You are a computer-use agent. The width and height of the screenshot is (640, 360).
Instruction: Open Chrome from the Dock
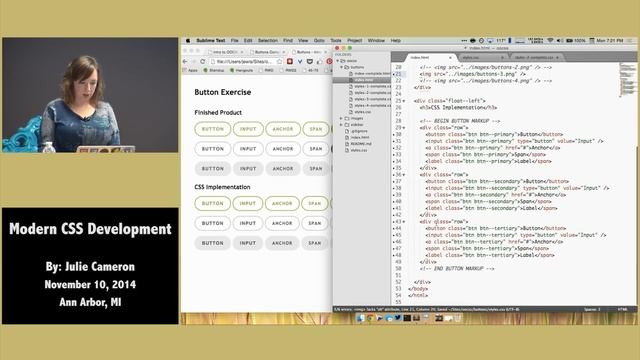point(370,318)
